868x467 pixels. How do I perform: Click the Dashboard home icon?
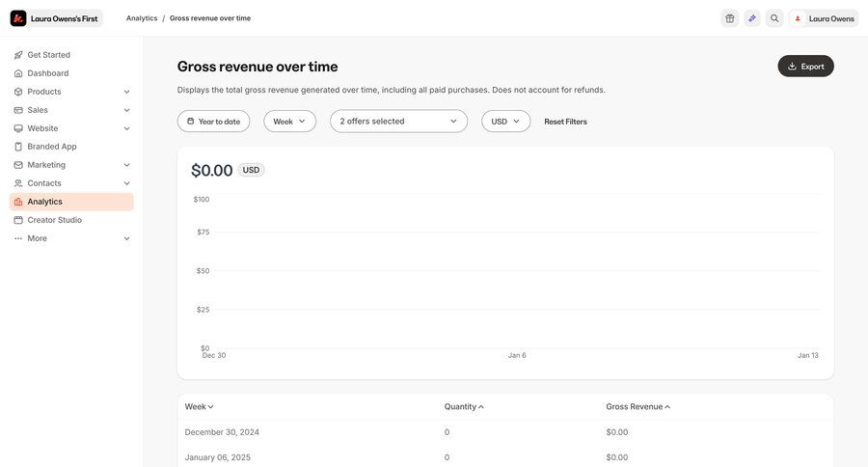click(x=18, y=73)
